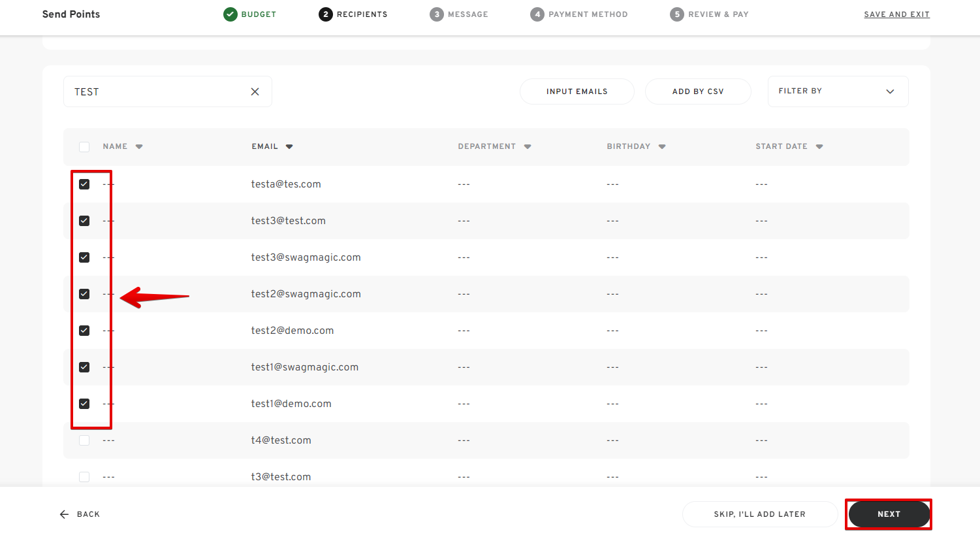Uncheck the test3@swagmagic.com checkbox
Image resolution: width=980 pixels, height=541 pixels.
(x=84, y=257)
